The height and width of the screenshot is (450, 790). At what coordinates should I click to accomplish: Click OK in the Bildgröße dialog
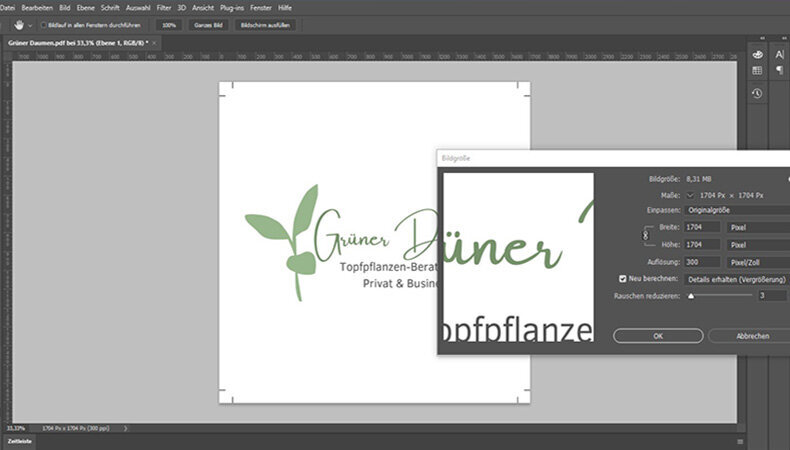[x=657, y=336]
